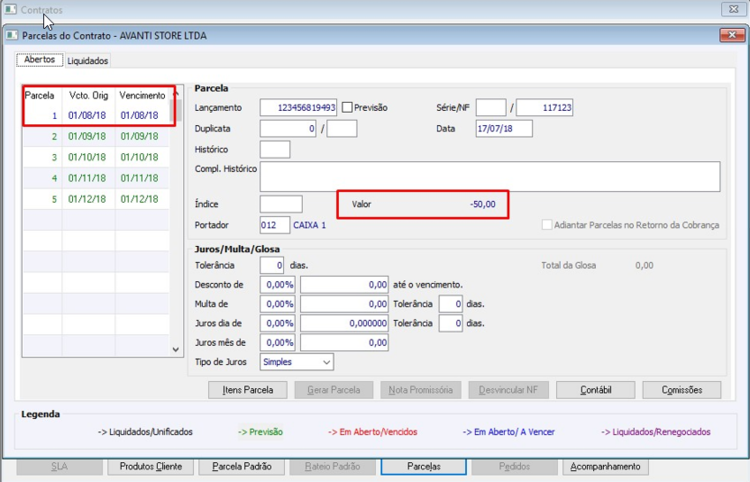The width and height of the screenshot is (750, 482).
Task: Click the Compl. Histórico text area
Action: tap(490, 176)
